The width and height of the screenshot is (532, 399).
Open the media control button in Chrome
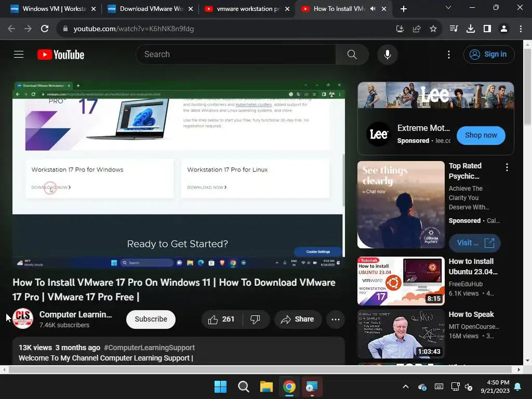(x=454, y=29)
